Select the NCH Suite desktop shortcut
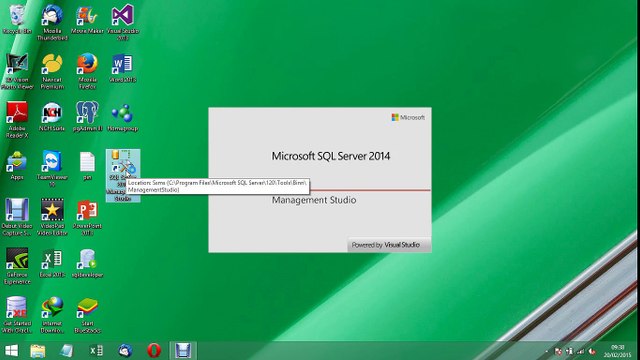This screenshot has height=360, width=640. [52, 117]
